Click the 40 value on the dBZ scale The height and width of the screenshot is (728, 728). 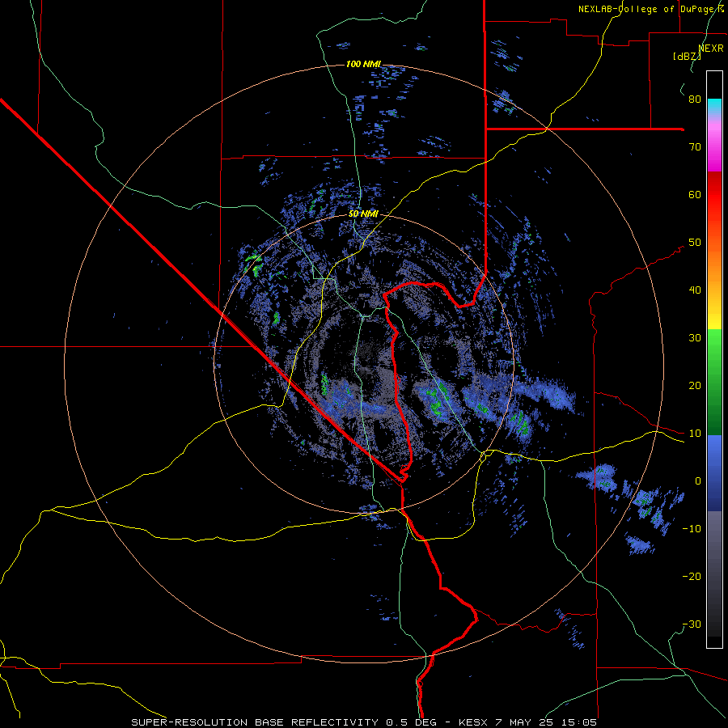[695, 290]
